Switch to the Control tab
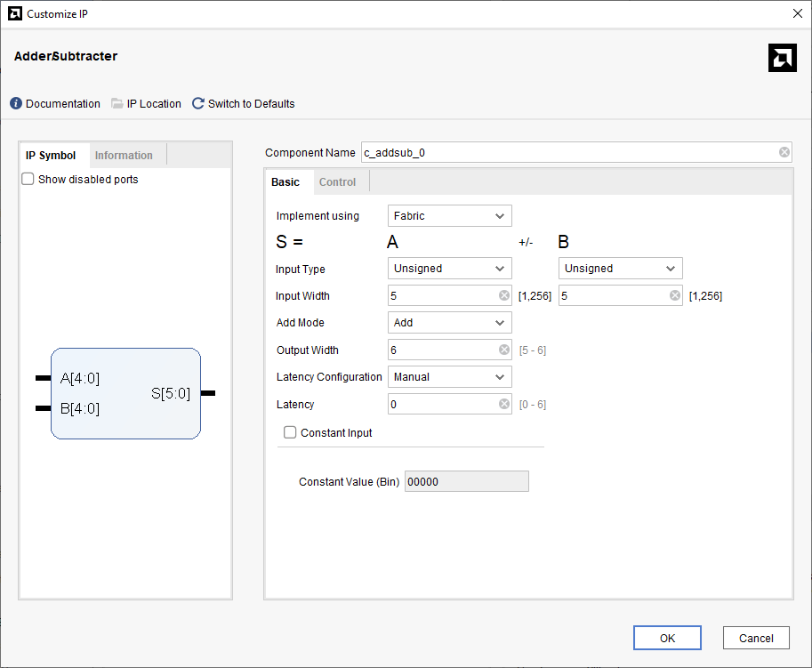 (337, 182)
